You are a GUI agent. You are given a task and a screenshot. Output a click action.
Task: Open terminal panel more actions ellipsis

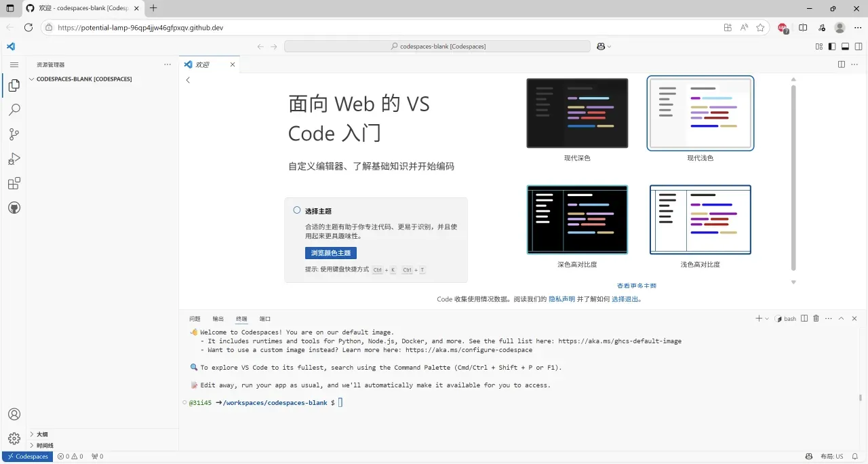click(x=828, y=318)
